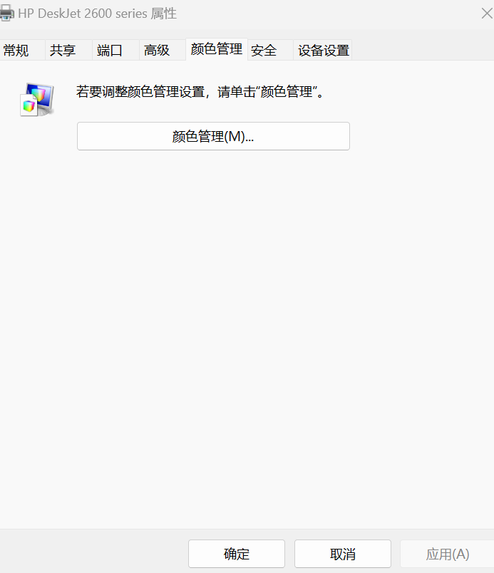Screen dimensions: 494x573
Task: Open the 颜色管理(M)... button
Action: (213, 136)
